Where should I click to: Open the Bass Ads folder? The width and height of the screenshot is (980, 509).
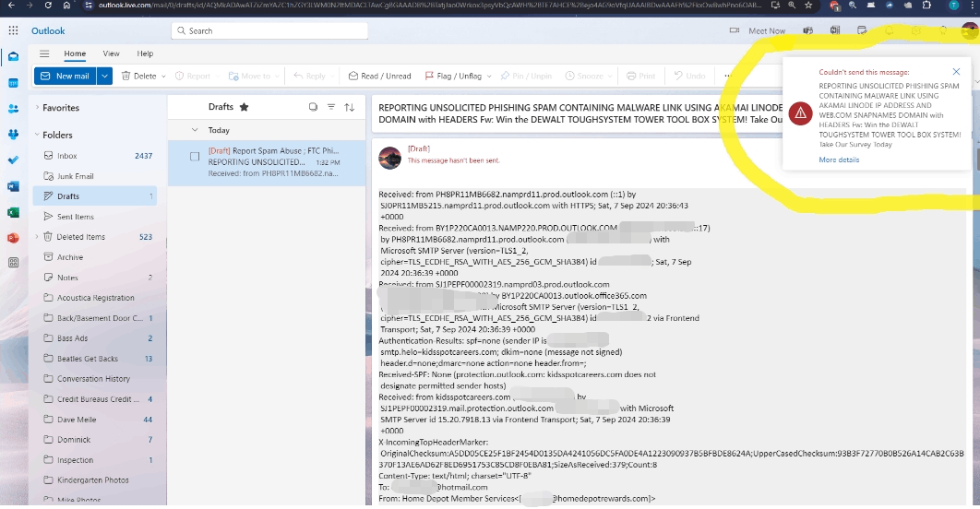pyautogui.click(x=94, y=338)
